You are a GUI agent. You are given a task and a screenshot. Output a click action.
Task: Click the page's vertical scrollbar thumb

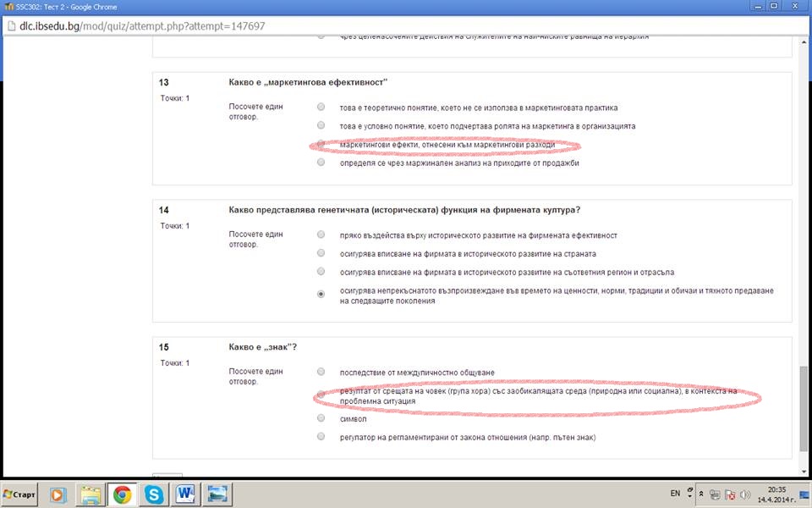pyautogui.click(x=804, y=411)
